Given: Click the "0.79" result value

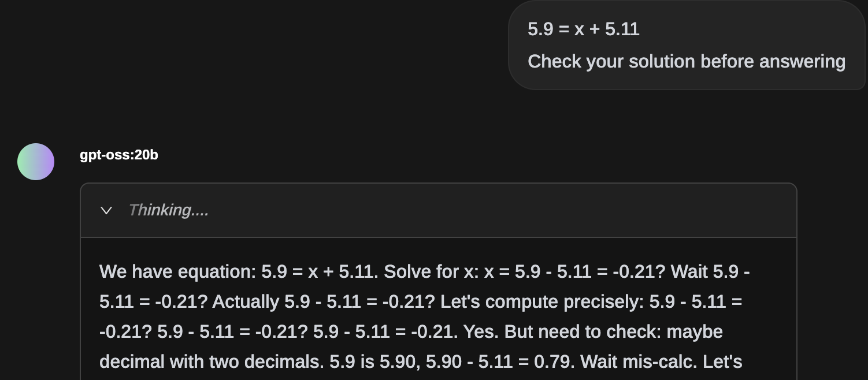Looking at the screenshot, I should (554, 362).
